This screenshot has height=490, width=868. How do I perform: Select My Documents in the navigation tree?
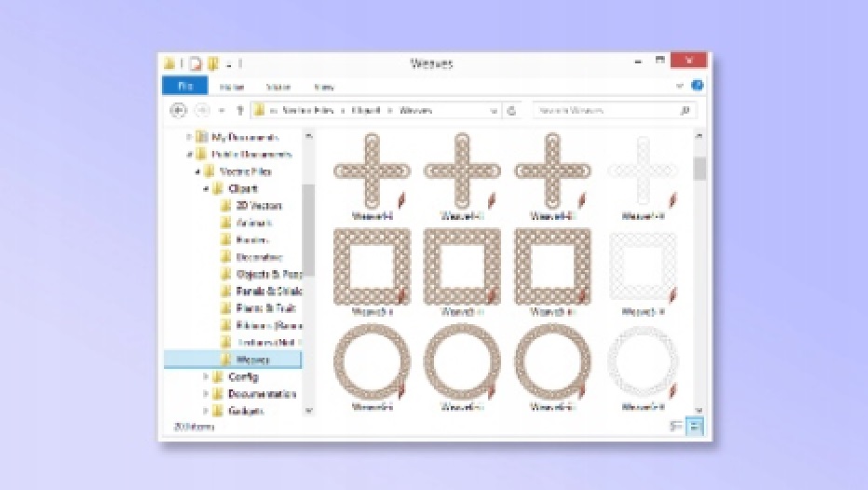pos(245,137)
